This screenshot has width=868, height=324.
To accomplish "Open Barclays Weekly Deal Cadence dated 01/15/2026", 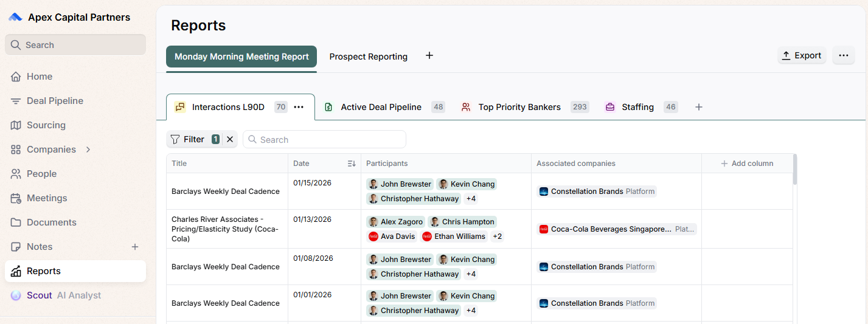I will tap(226, 191).
